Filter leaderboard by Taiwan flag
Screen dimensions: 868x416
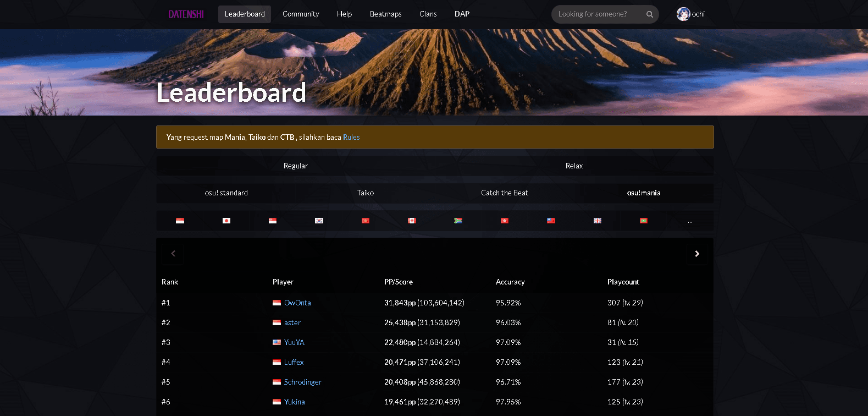(x=551, y=221)
